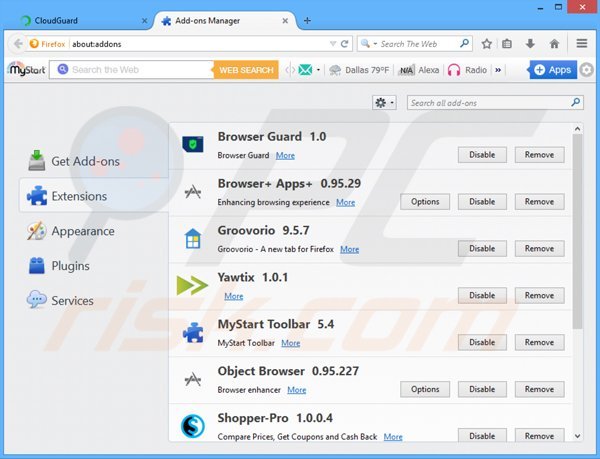600x459 pixels.
Task: Close the Add-ons Manager tab
Action: tap(285, 21)
